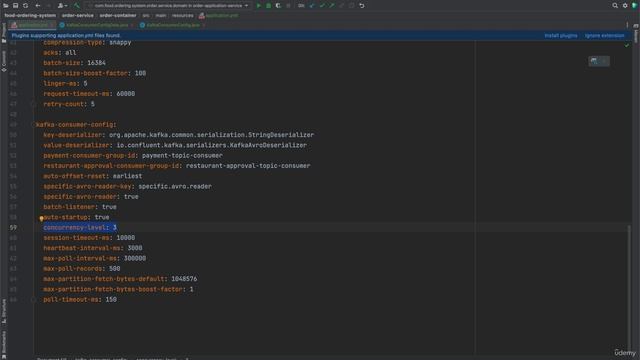
Task: Click the Git update project arrow icon
Action: pyautogui.click(x=312, y=6)
